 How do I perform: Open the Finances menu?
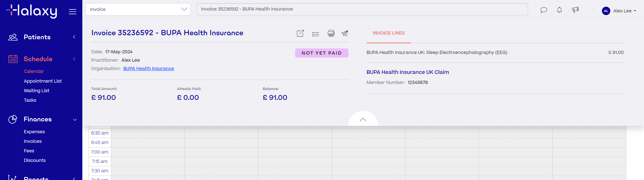38,119
